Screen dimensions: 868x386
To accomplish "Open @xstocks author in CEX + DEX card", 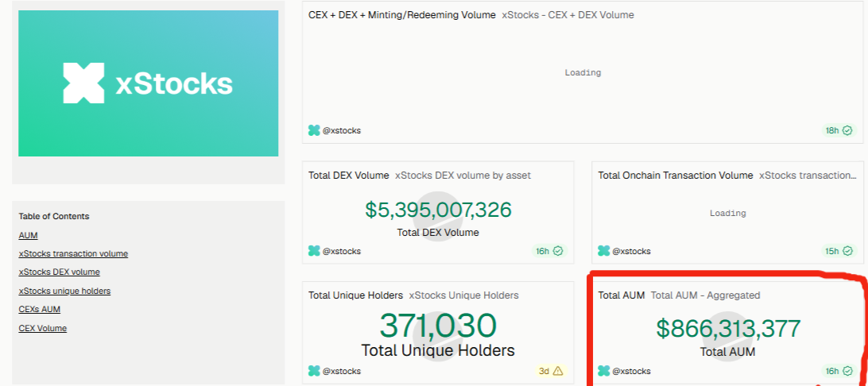I will (342, 130).
